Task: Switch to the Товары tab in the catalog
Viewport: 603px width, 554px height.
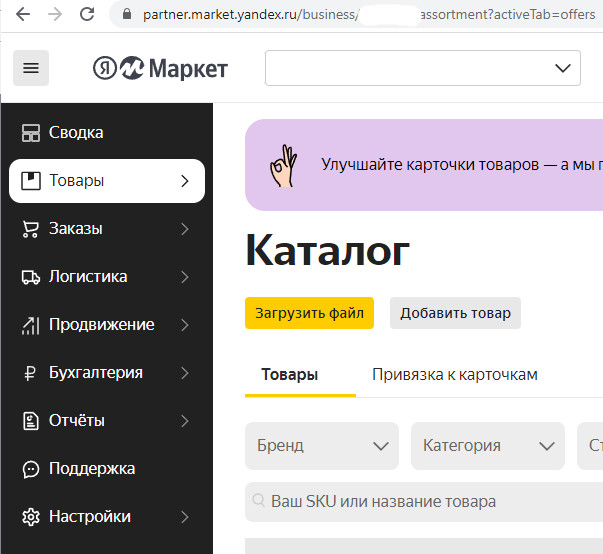Action: [290, 375]
